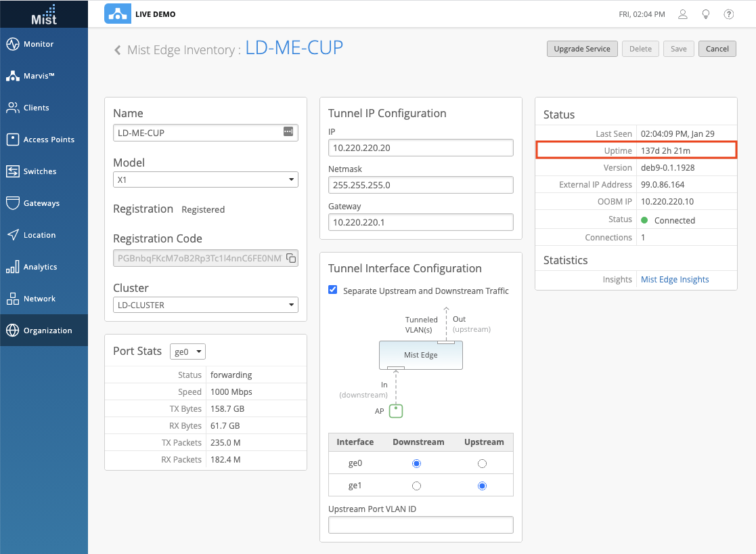Select Upstream radio for ge0
The image size is (756, 554).
point(482,464)
